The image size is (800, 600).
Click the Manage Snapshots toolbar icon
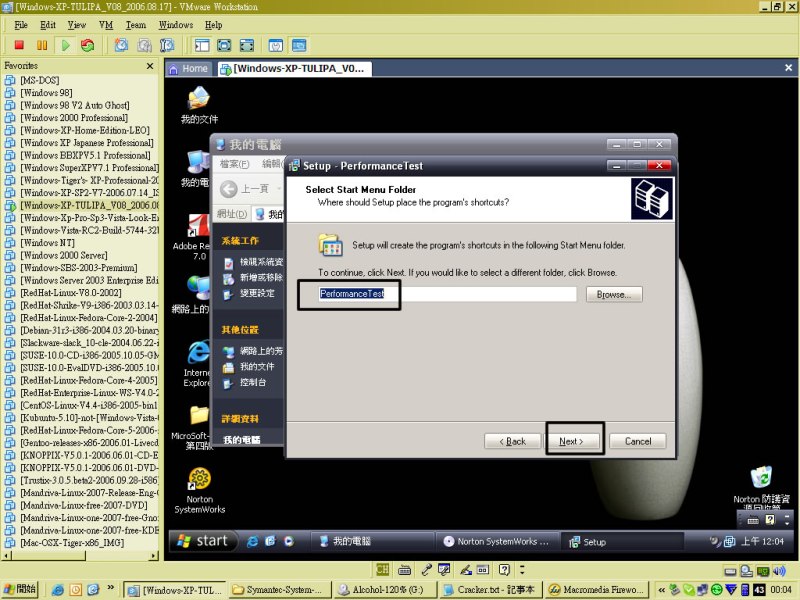[x=167, y=45]
